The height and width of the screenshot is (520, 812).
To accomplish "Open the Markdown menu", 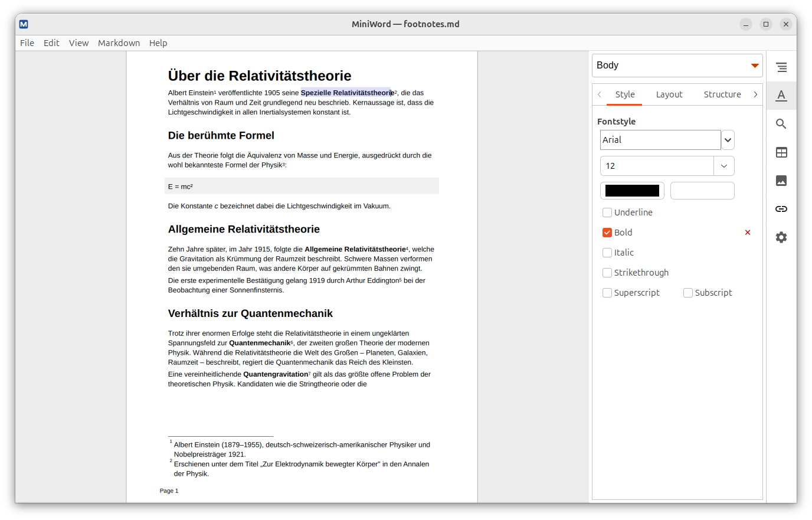I will [119, 43].
